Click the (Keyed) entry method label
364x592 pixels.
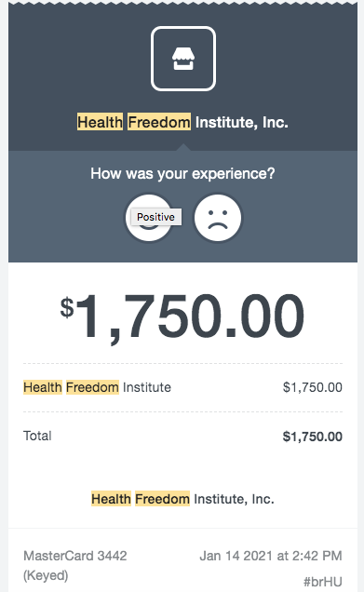click(46, 575)
